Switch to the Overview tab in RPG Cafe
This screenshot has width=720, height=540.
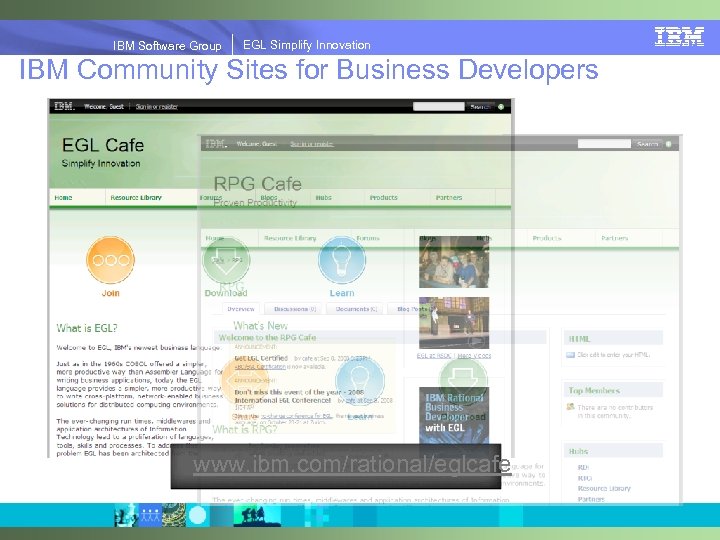pyautogui.click(x=241, y=309)
